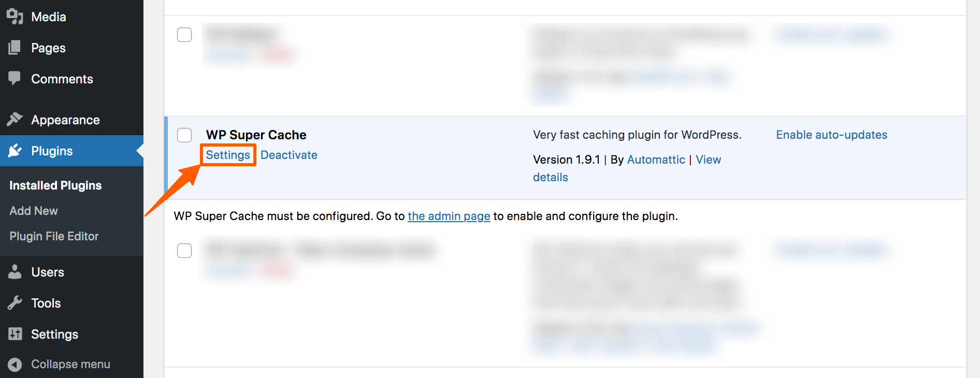Select the Plugins plug icon
980x378 pixels.
click(15, 151)
